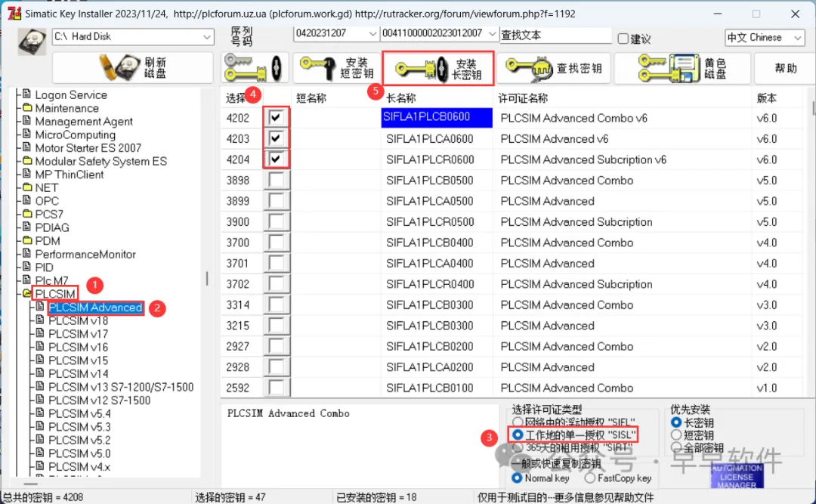816x504 pixels.
Task: Toggle the suggestion checkbox near search field
Action: 623,39
